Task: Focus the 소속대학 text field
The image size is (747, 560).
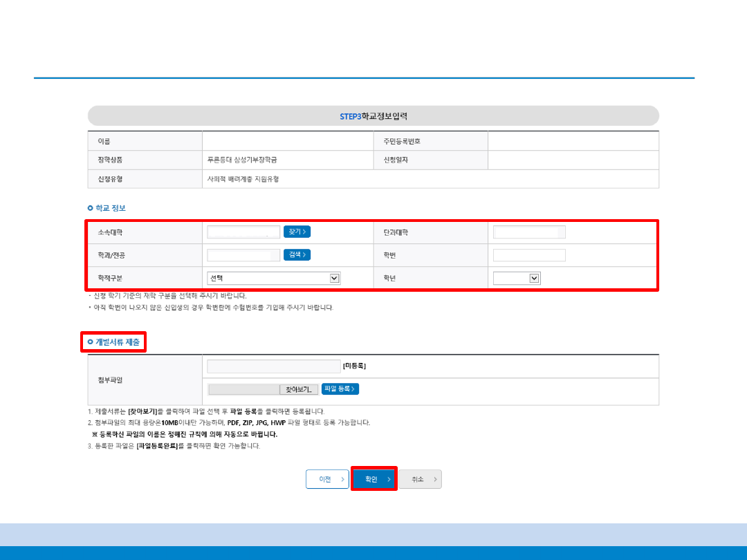Action: tap(243, 232)
